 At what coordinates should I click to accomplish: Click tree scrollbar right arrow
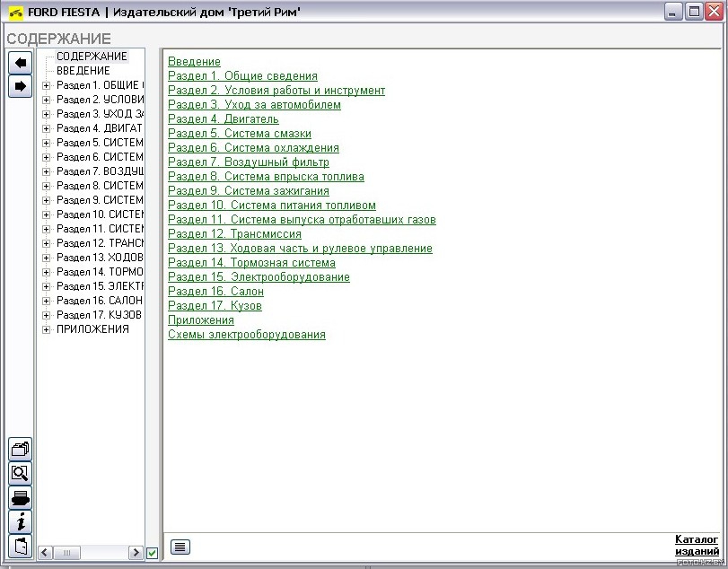[136, 552]
